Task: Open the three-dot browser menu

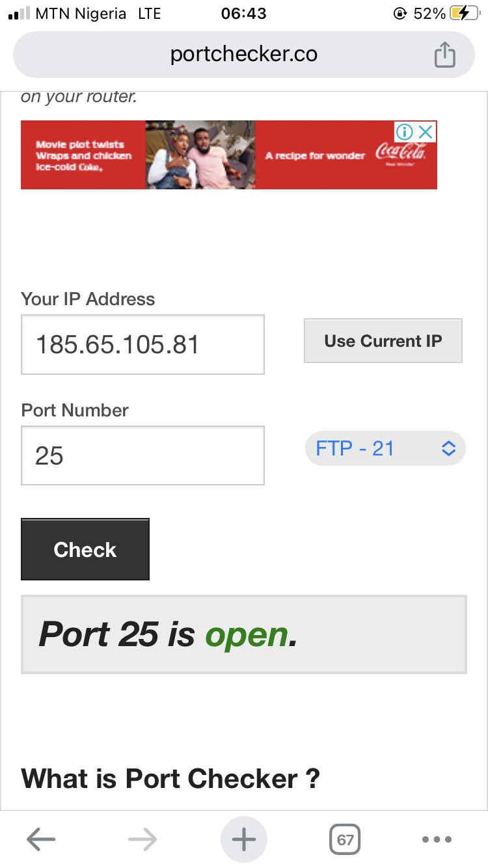Action: coord(437,839)
